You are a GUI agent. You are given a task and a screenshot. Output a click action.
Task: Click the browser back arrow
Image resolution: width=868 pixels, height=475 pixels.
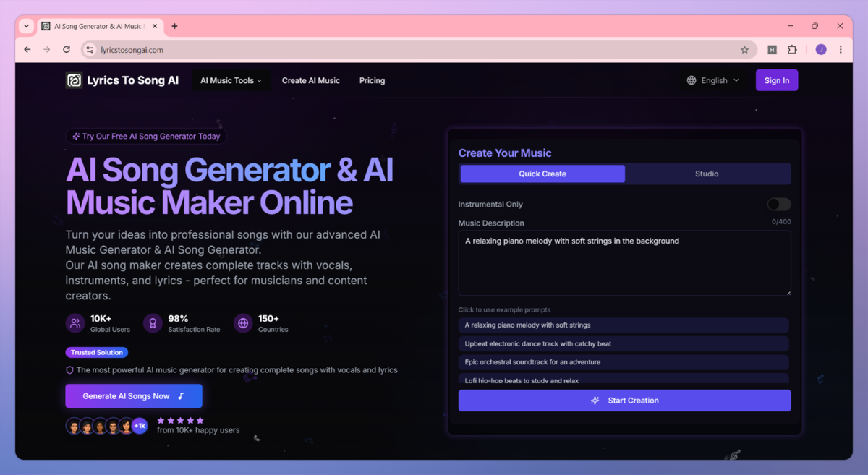(x=27, y=50)
